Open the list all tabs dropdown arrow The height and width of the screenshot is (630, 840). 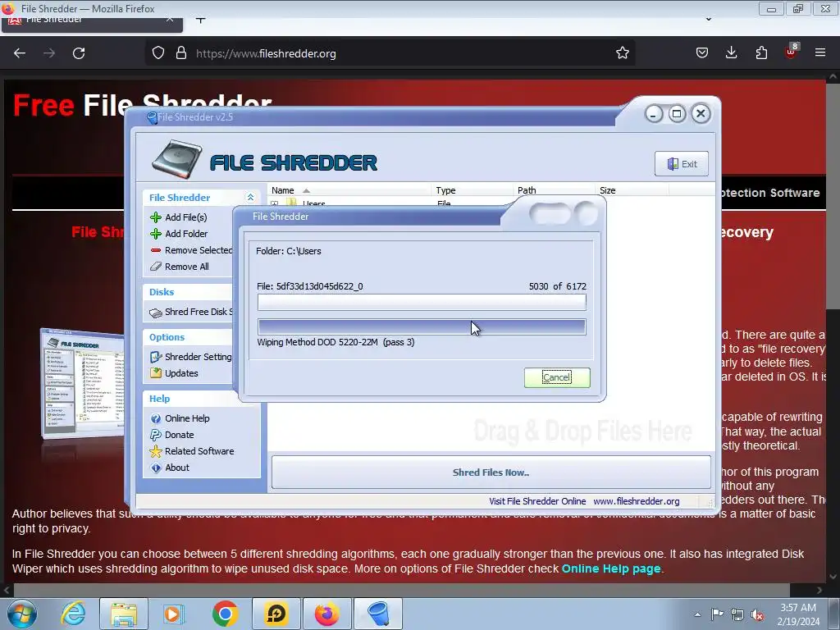tap(708, 20)
